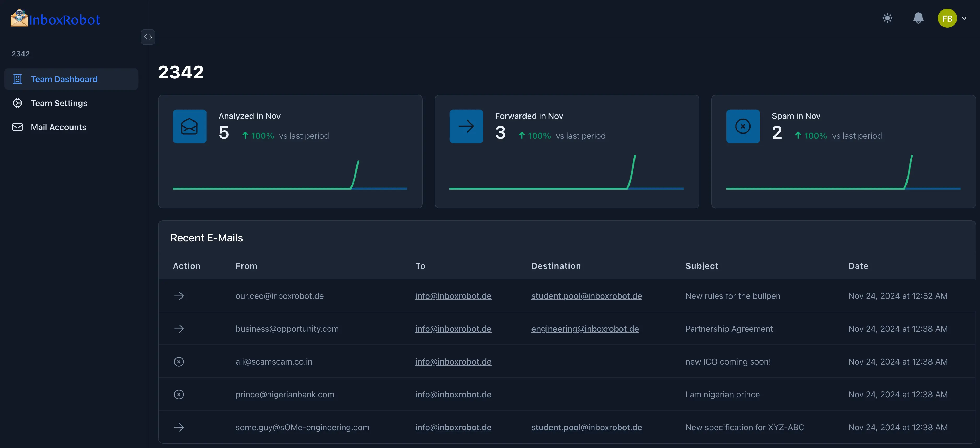The height and width of the screenshot is (448, 980).
Task: Click subject I am nigerian prince
Action: 722,394
